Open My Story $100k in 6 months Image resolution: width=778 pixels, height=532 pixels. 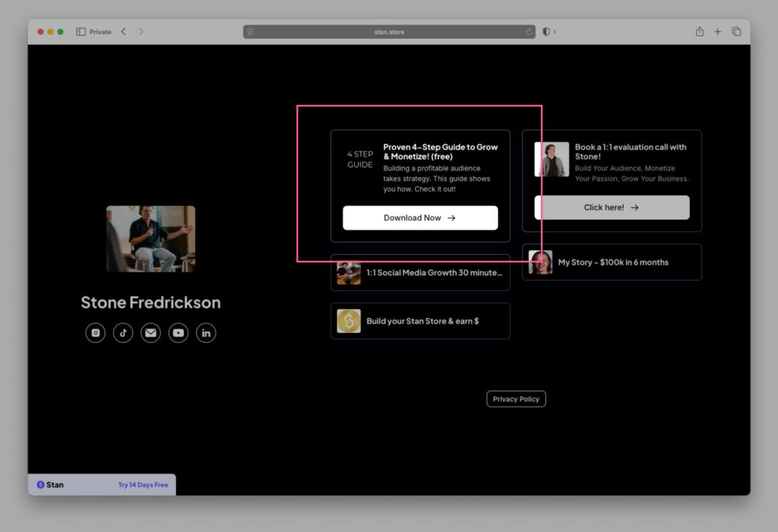pos(612,262)
